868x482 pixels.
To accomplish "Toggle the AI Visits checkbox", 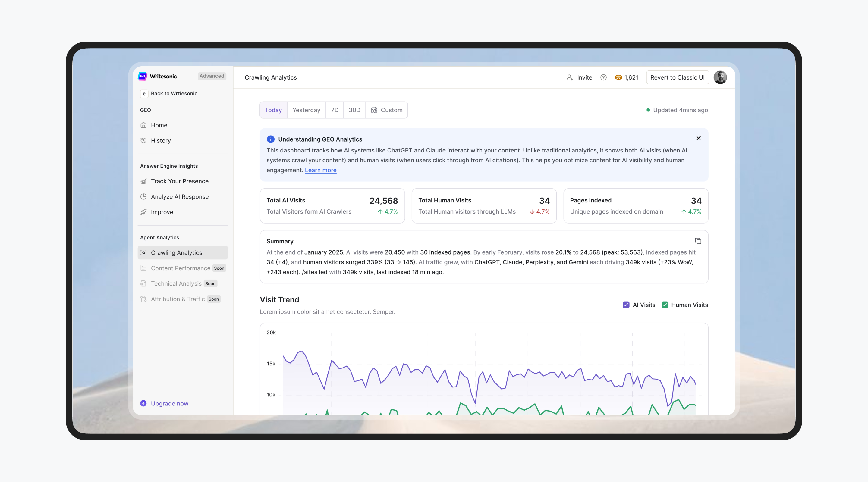I will tap(626, 305).
